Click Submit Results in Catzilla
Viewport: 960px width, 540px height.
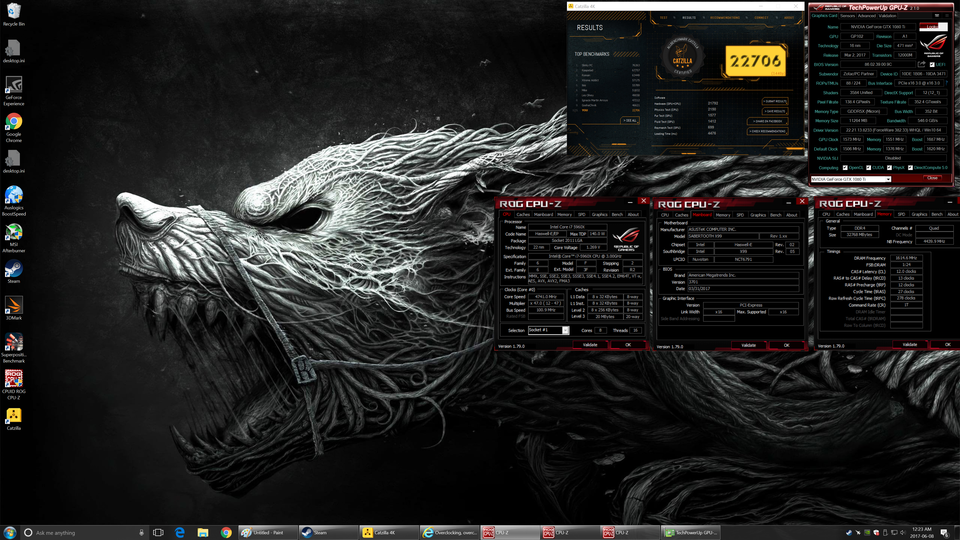pos(775,102)
